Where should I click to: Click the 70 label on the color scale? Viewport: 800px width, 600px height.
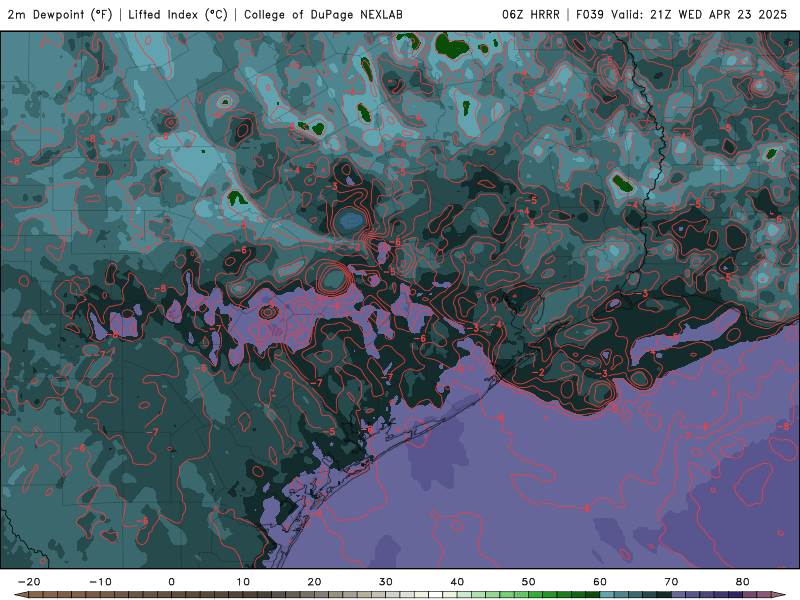click(671, 582)
